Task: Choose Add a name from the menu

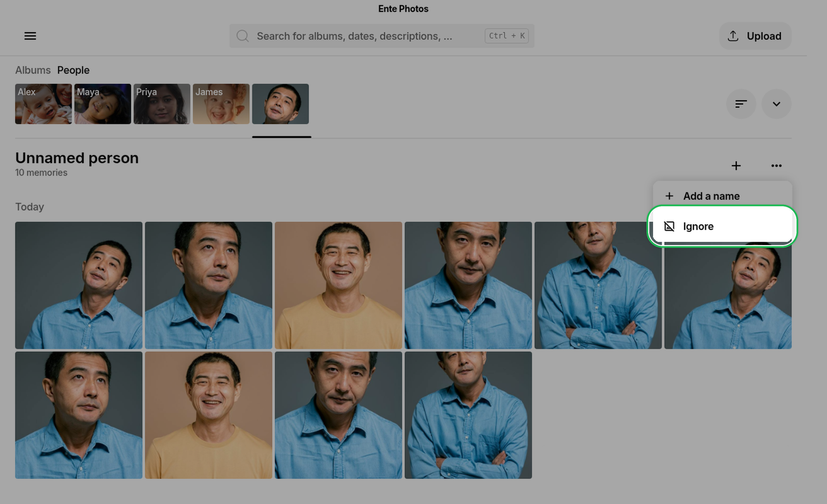Action: (722, 196)
